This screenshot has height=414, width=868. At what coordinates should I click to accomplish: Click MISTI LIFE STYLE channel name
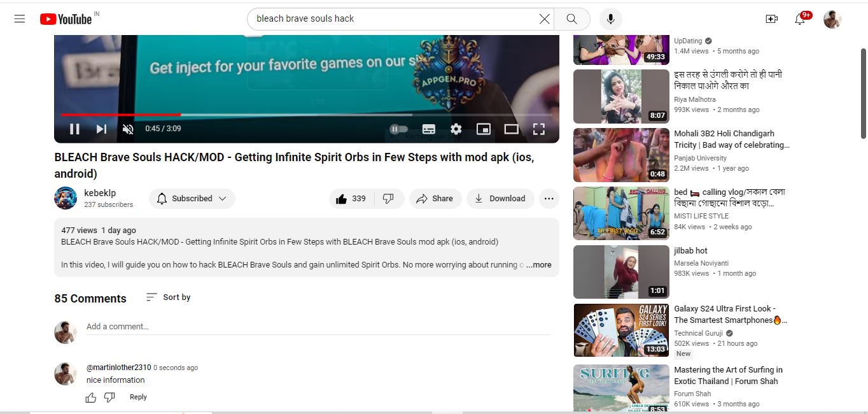(701, 216)
